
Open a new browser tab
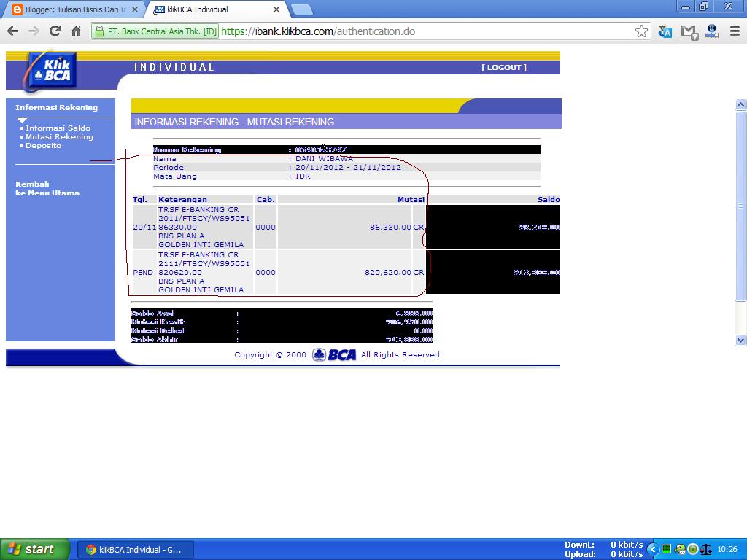click(x=301, y=9)
